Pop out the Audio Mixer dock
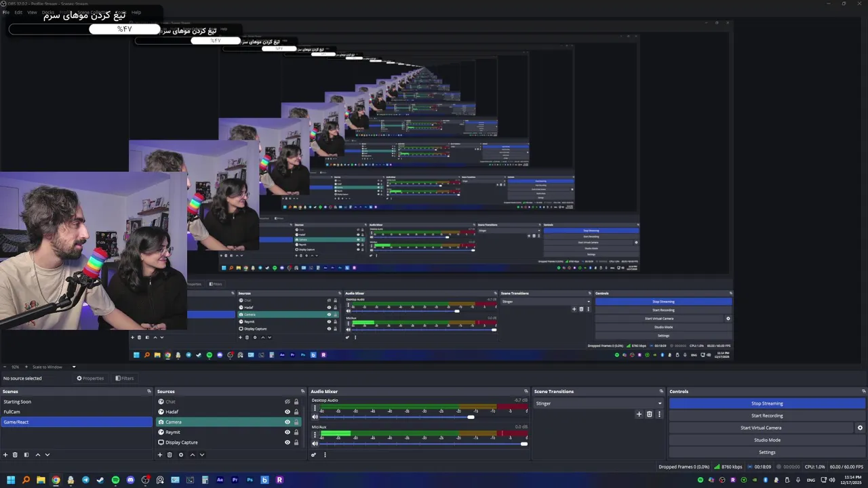868x488 pixels. click(x=526, y=391)
